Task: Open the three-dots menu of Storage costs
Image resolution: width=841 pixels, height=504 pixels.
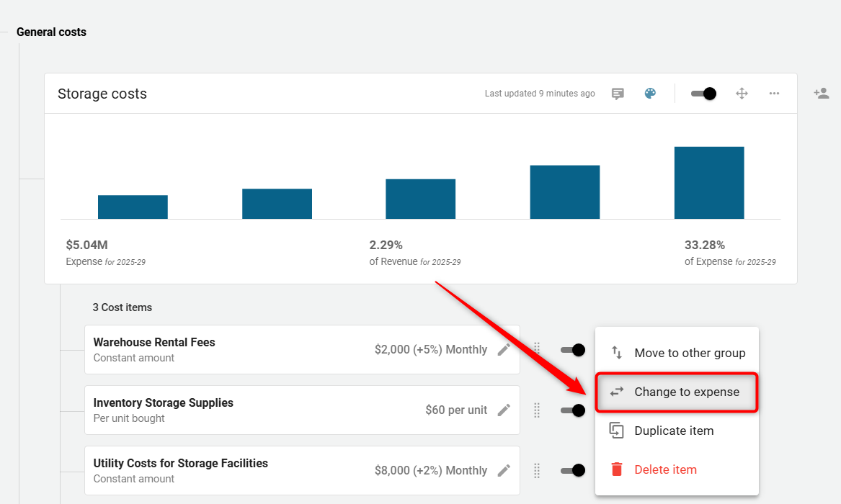Action: pyautogui.click(x=774, y=93)
